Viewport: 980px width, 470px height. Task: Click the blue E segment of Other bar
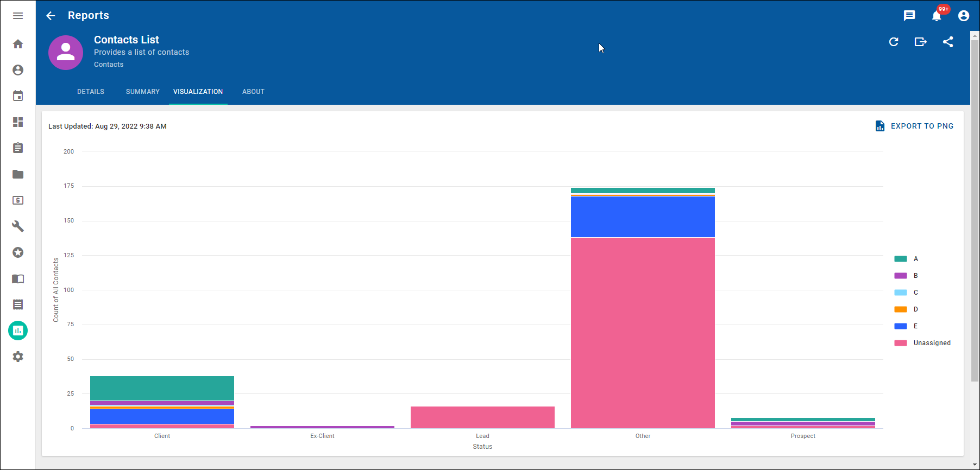[x=643, y=217]
